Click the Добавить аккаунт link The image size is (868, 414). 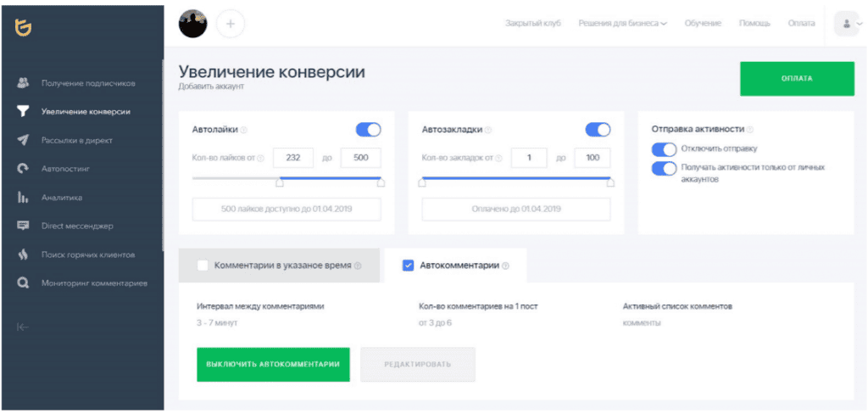[x=211, y=87]
